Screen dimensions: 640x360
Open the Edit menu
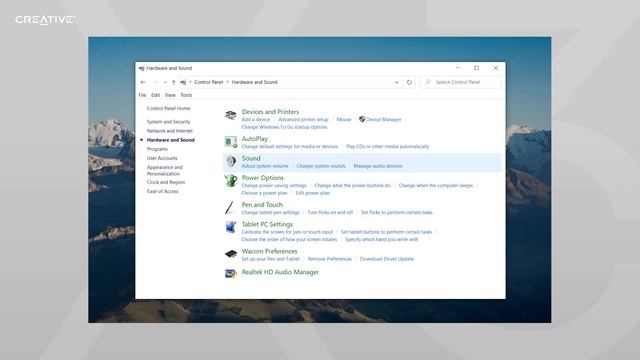coord(156,95)
